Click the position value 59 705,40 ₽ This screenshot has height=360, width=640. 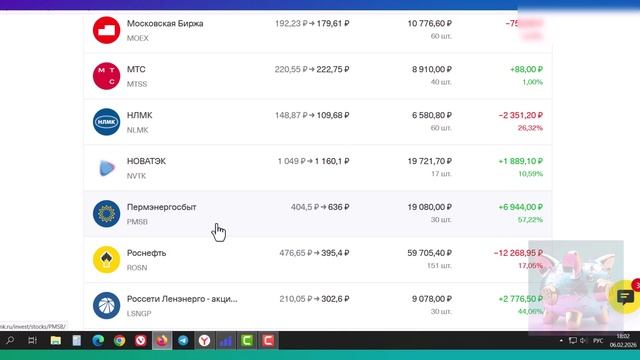click(x=429, y=253)
